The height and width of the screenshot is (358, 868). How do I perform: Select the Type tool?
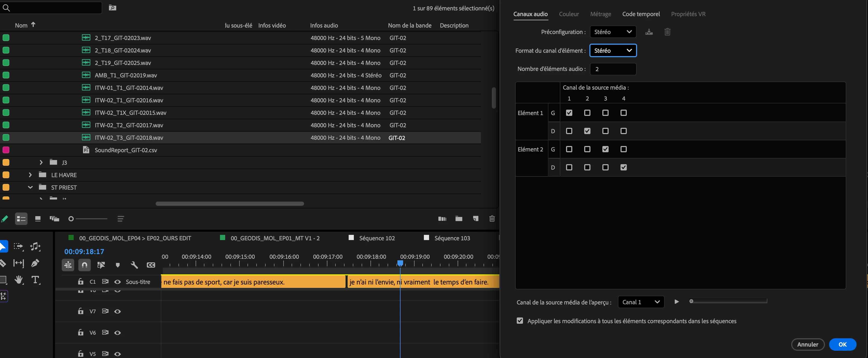coord(35,280)
